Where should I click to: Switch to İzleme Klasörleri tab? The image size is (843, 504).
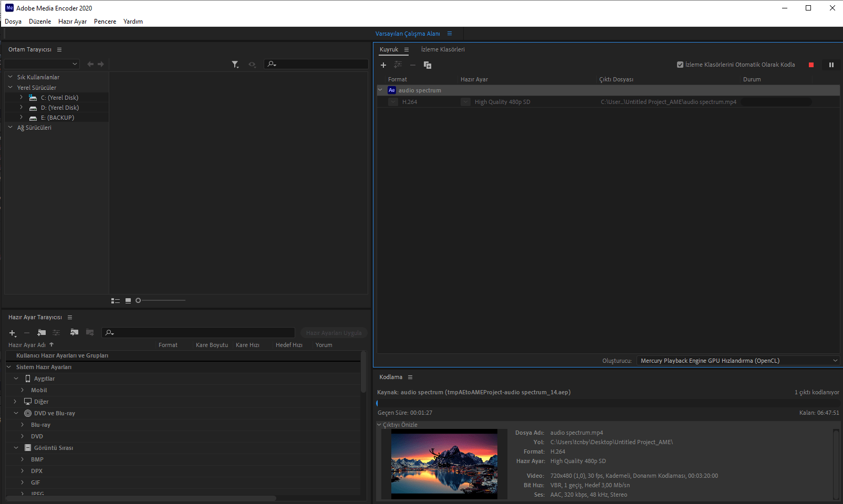(442, 49)
